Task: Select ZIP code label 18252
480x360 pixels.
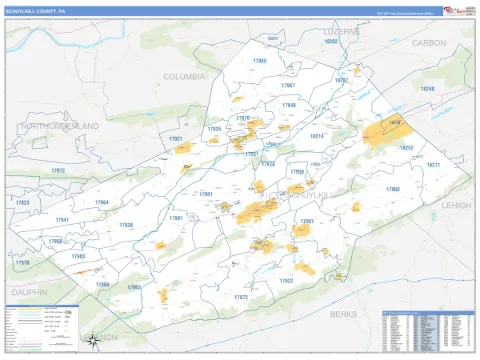Action: 407,148
